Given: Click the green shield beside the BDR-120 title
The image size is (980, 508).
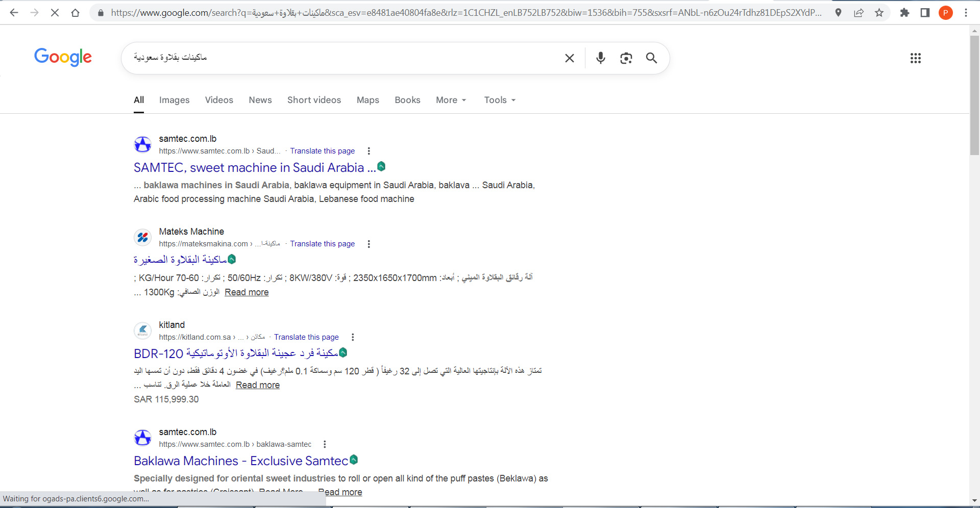Looking at the screenshot, I should point(343,352).
